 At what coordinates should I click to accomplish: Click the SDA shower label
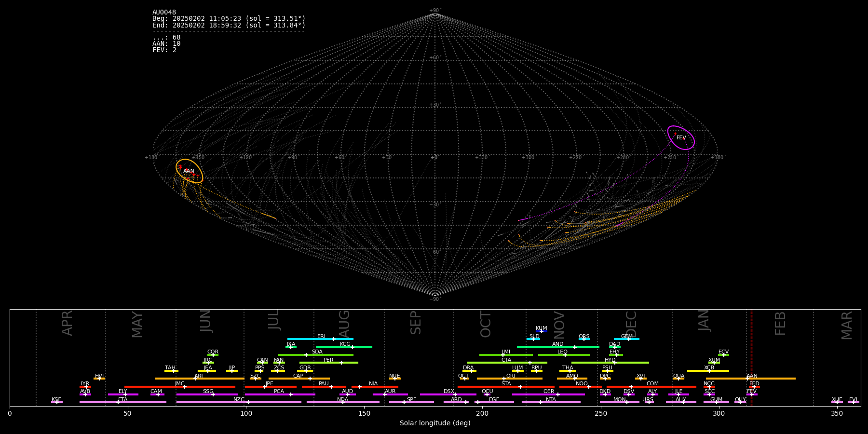pos(317,352)
